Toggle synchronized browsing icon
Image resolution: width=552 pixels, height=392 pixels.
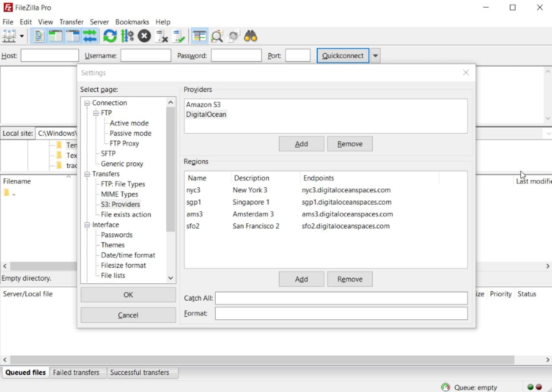233,35
